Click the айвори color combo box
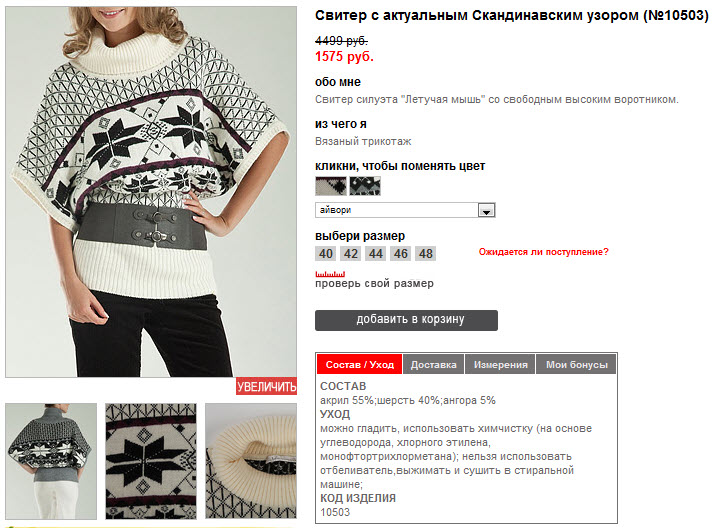The height and width of the screenshot is (528, 717). tap(405, 210)
